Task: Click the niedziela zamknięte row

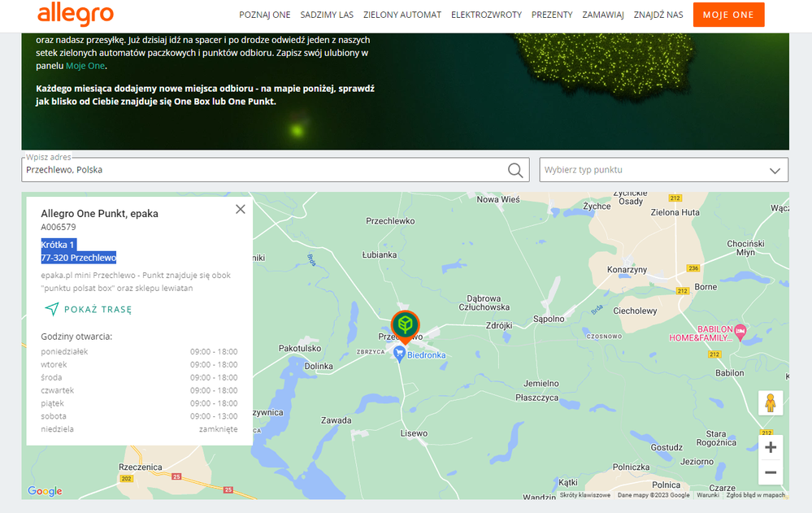Action: coord(139,429)
